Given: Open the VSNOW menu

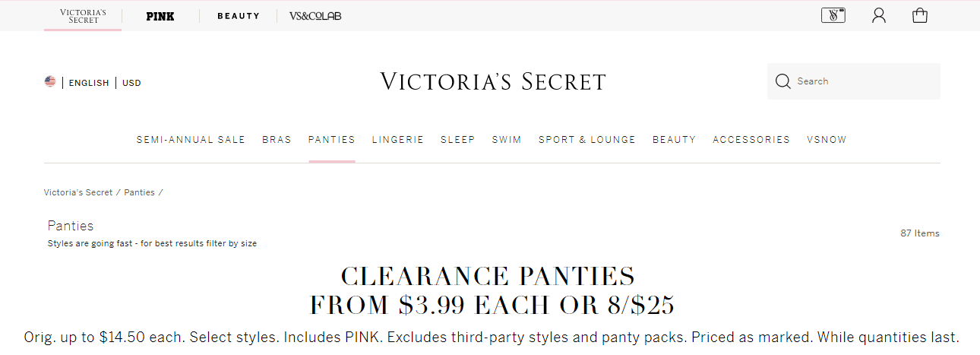Looking at the screenshot, I should click(827, 140).
